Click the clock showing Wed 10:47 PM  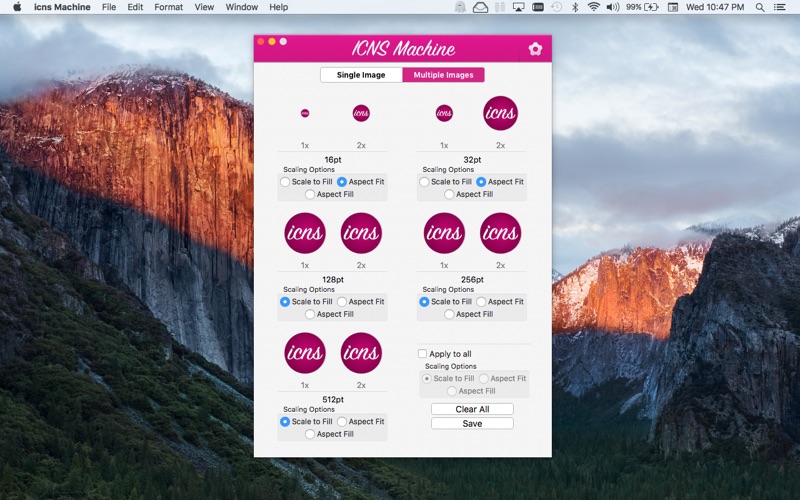[715, 7]
